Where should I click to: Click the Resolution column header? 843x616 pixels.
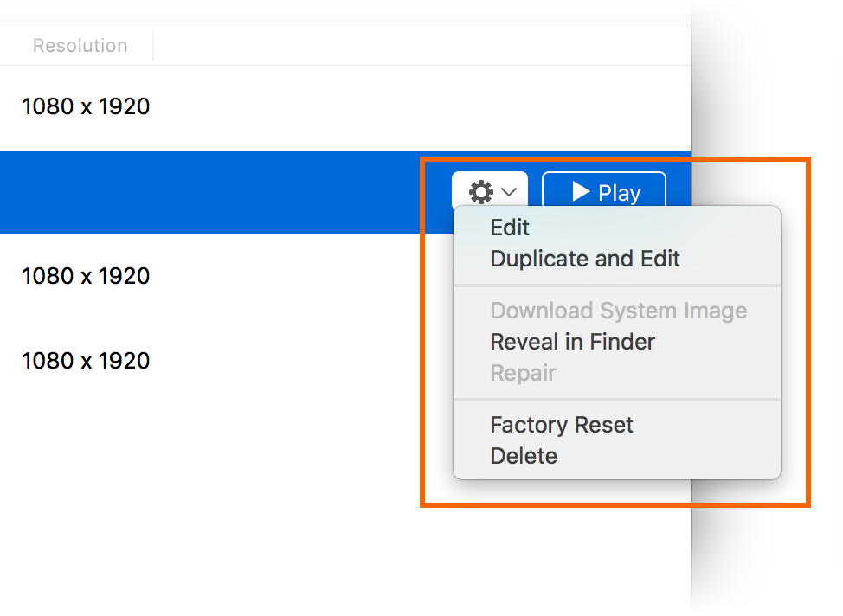click(79, 45)
